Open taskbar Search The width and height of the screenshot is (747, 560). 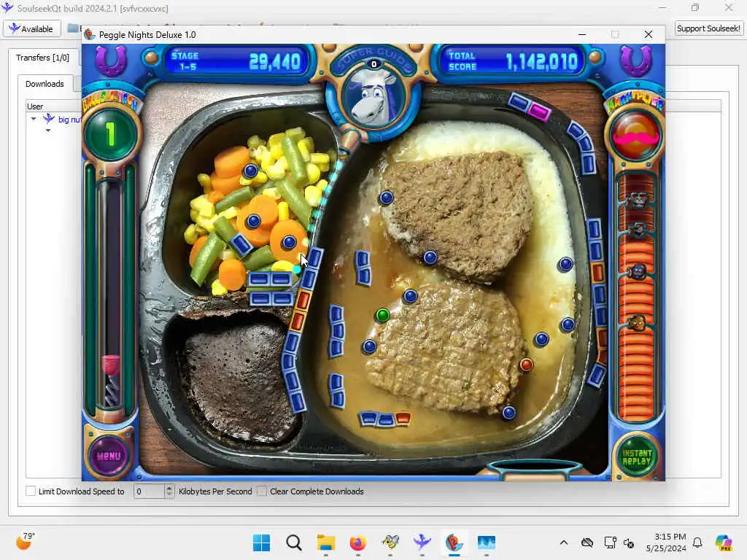(x=293, y=542)
